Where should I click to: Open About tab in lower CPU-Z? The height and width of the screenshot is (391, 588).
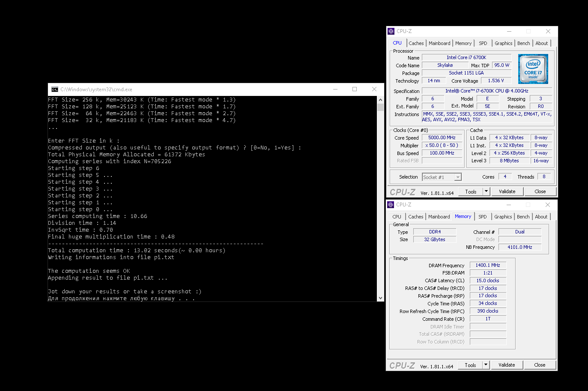click(x=541, y=217)
